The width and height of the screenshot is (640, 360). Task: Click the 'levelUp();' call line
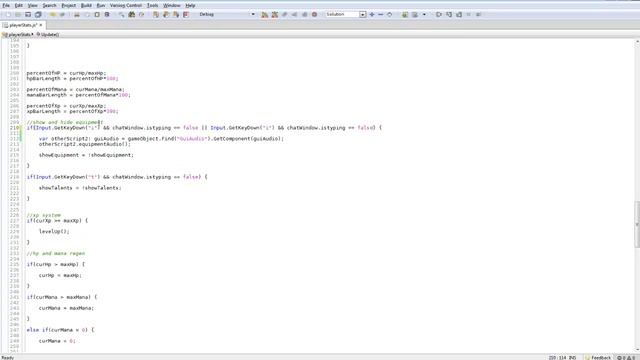pyautogui.click(x=54, y=231)
